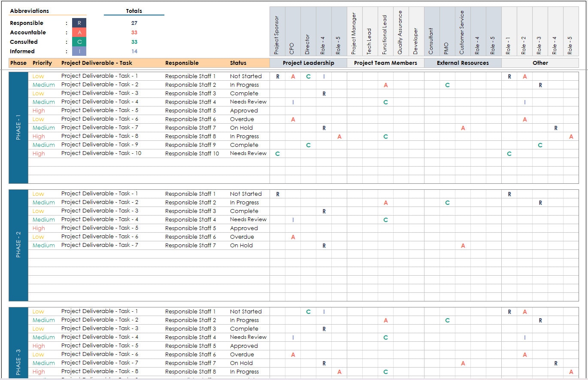Image resolution: width=588 pixels, height=380 pixels.
Task: Open the Status dropdown showing "Not Started" for Task 1
Action: (245, 76)
